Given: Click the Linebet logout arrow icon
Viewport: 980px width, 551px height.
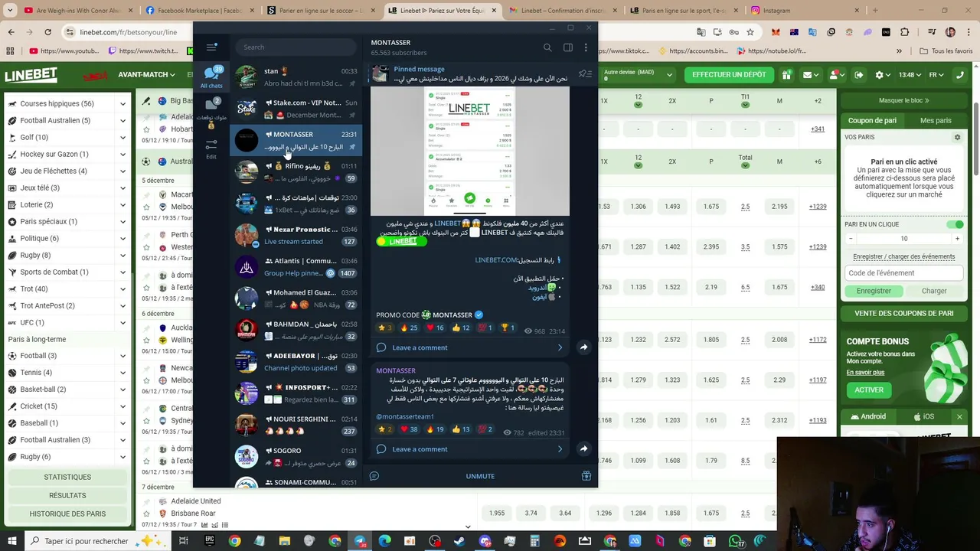Looking at the screenshot, I should [859, 75].
